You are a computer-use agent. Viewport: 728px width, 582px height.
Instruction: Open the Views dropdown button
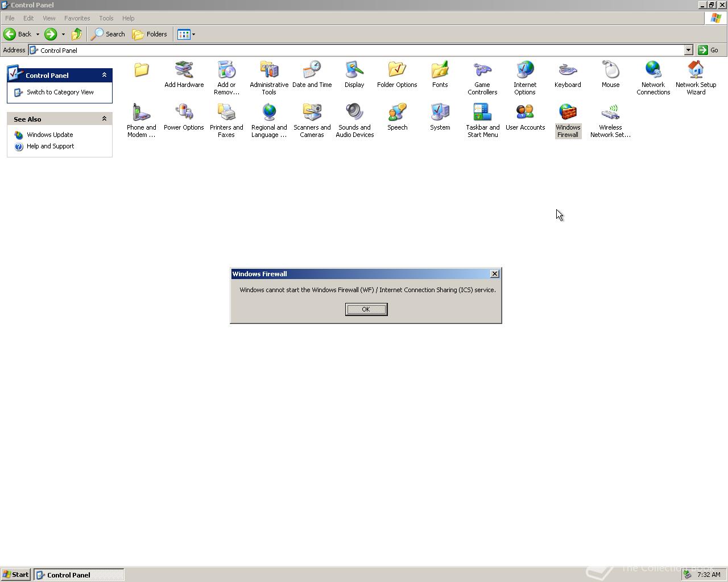[x=186, y=34]
